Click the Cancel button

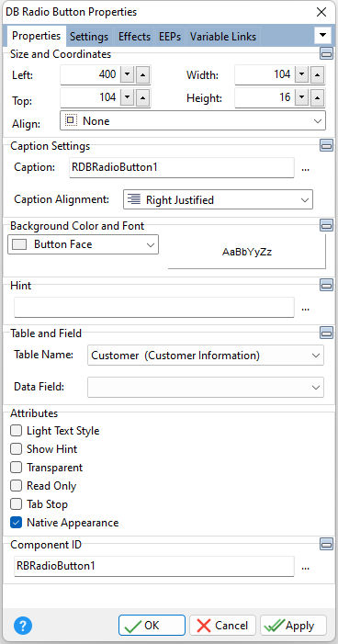click(222, 626)
